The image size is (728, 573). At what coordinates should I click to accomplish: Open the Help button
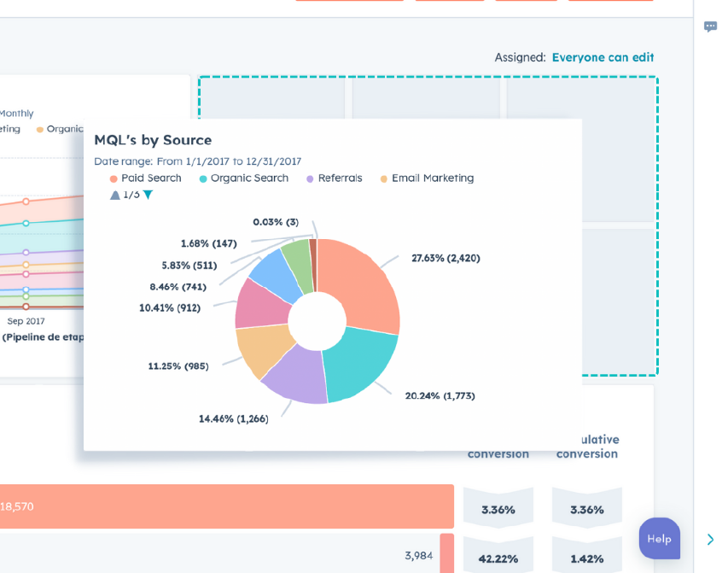pos(659,539)
